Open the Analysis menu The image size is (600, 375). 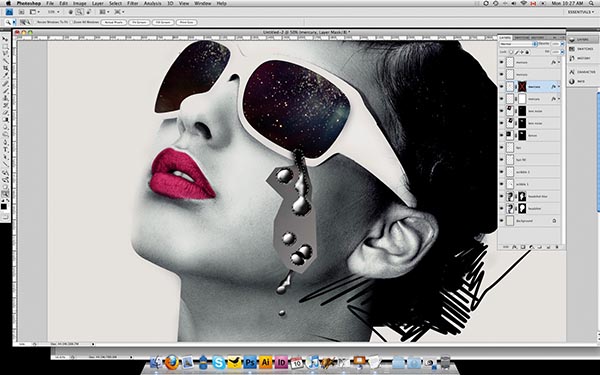point(152,3)
